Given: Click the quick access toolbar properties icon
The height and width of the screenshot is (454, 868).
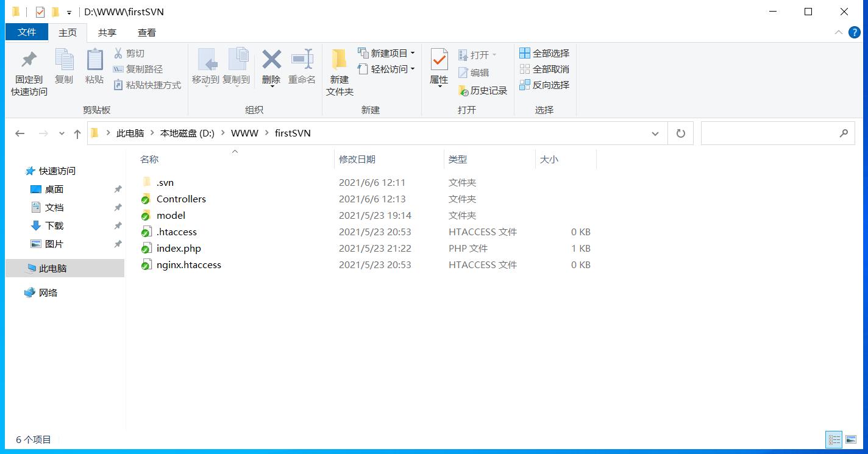Looking at the screenshot, I should pyautogui.click(x=40, y=12).
